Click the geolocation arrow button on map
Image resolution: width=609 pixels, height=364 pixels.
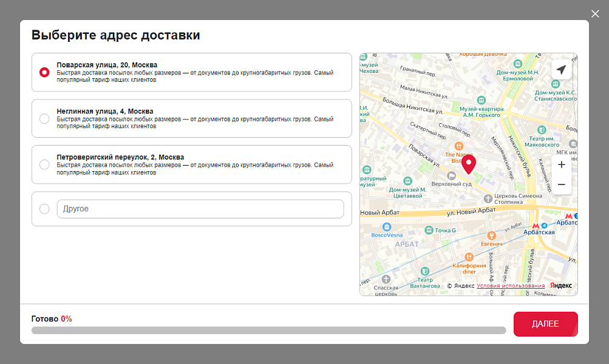click(x=561, y=70)
